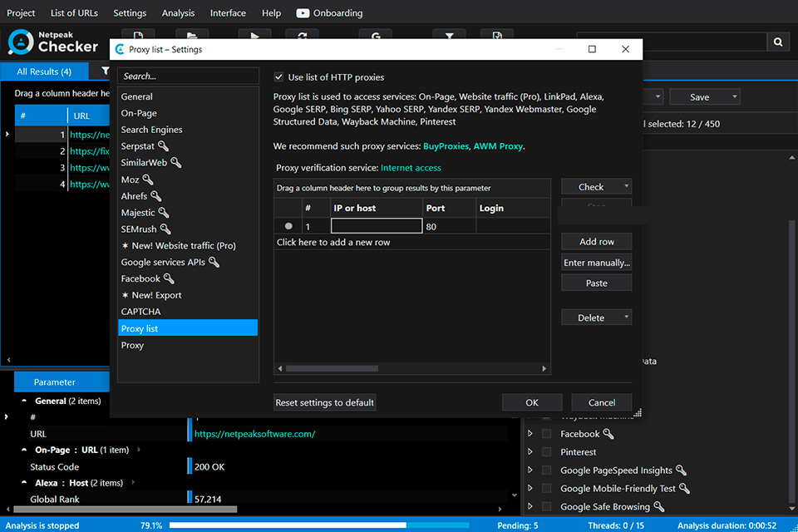The image size is (798, 532).
Task: Click the star icon beside New! Website traffic (Pro)
Action: tap(125, 245)
